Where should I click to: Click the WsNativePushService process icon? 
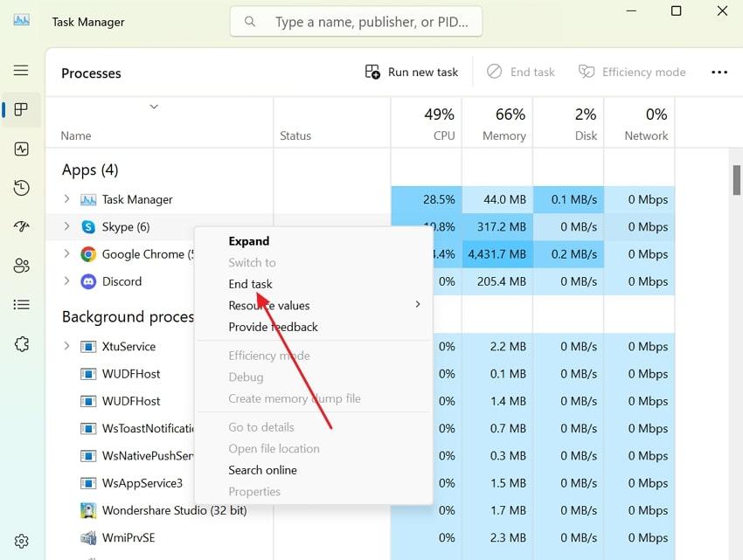[88, 456]
